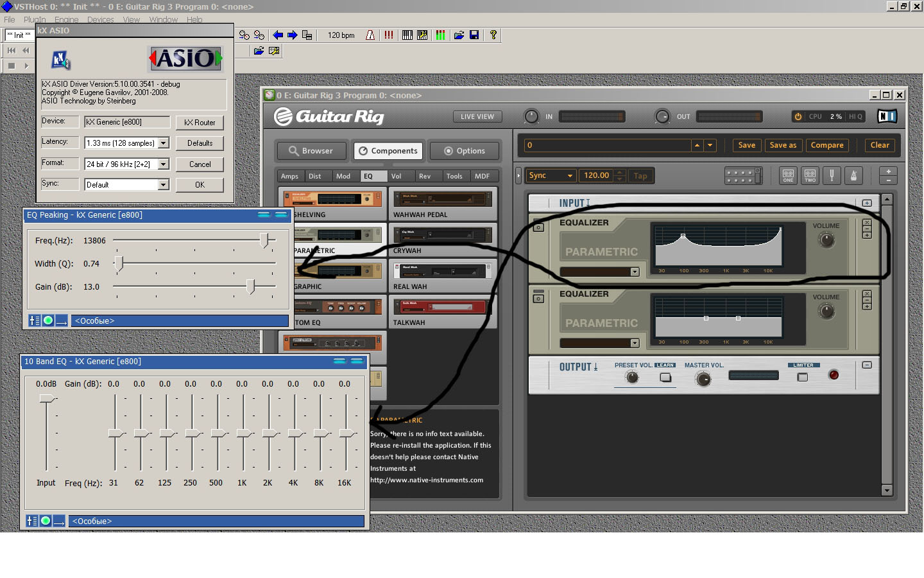Expand the left side arrow beside Sync box
Screen dimensions: 924x578
(518, 175)
